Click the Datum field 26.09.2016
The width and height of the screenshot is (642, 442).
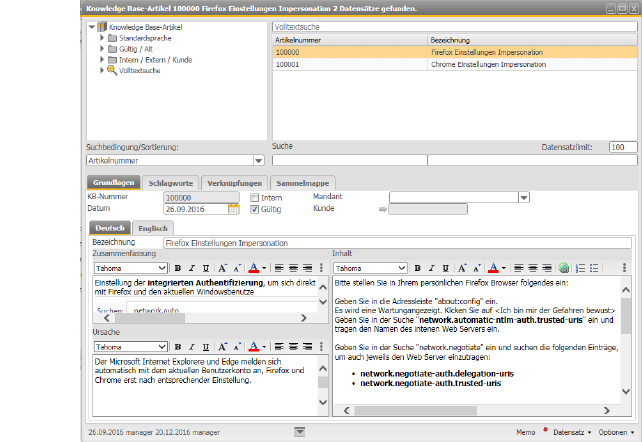(x=196, y=209)
